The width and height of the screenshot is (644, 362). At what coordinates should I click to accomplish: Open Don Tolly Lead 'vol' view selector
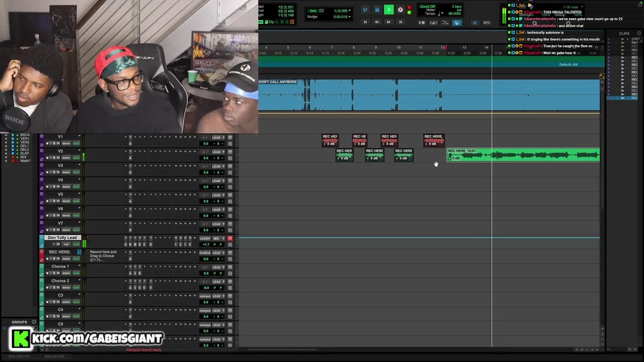click(x=66, y=244)
